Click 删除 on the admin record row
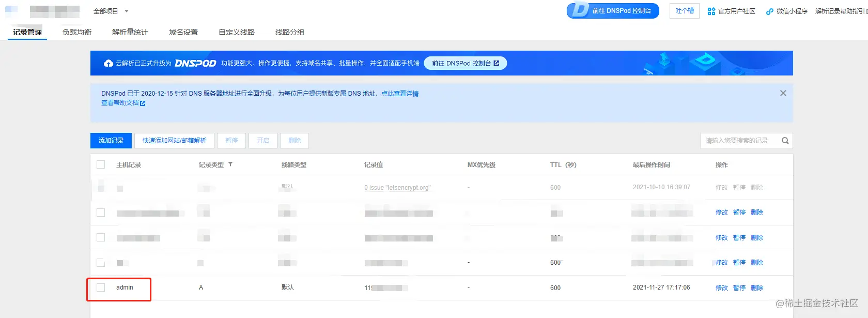The image size is (868, 318). (x=757, y=288)
